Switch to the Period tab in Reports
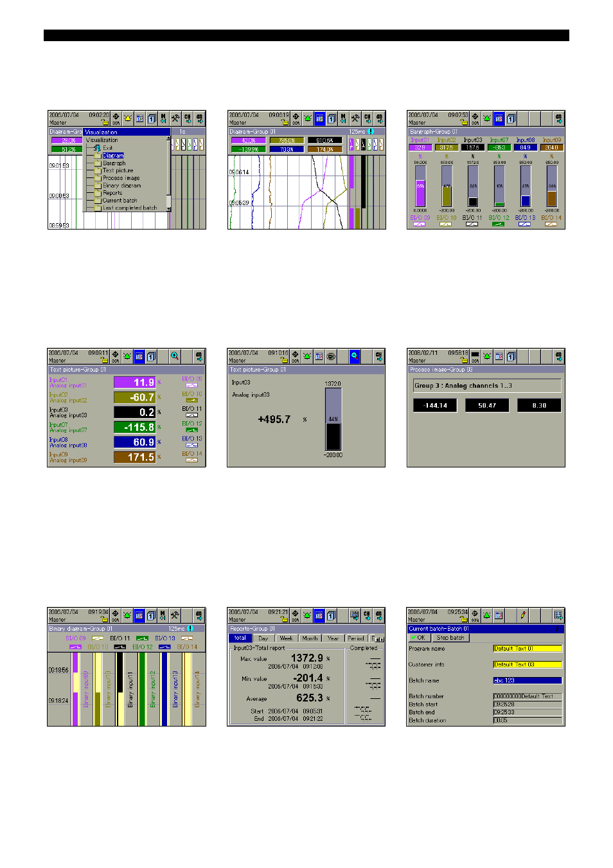This screenshot has width=613, height=868. (x=356, y=638)
